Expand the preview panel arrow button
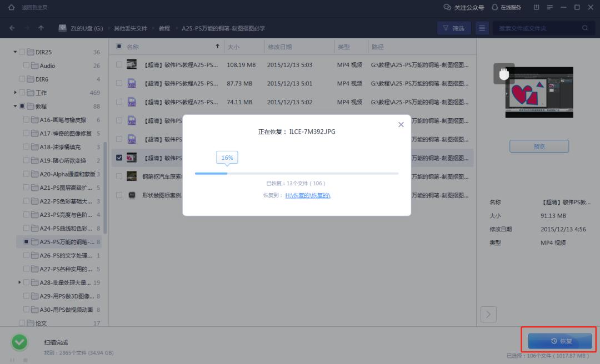Screen dimensions: 600x364 pos(488,314)
